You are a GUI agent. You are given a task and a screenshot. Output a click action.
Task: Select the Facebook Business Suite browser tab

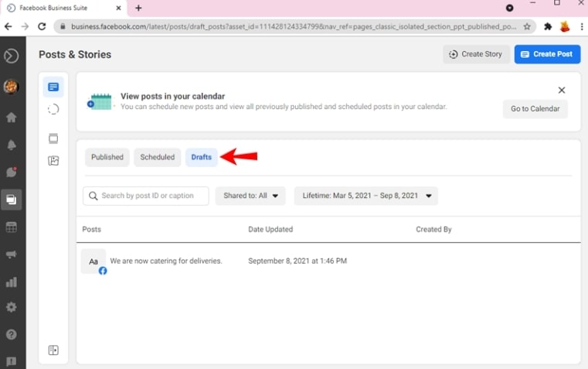[x=63, y=8]
